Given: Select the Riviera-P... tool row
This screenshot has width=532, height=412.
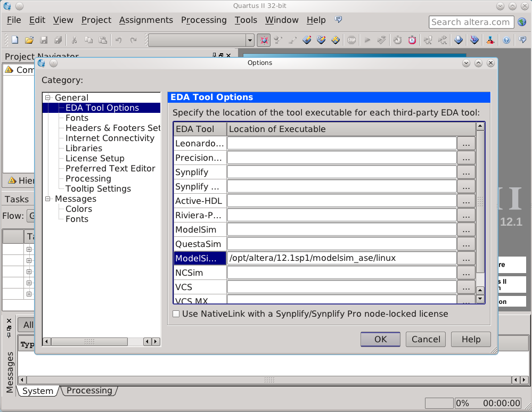Looking at the screenshot, I should [x=200, y=216].
